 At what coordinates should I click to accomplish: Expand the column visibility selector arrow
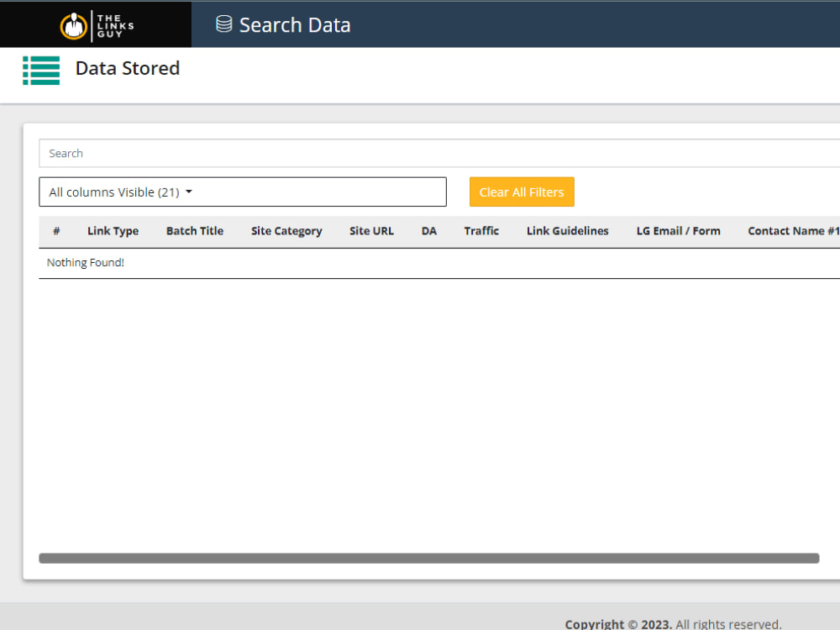(189, 192)
